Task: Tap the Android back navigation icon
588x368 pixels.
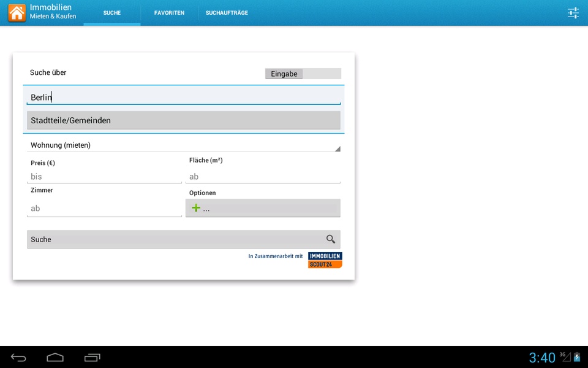Action: [x=18, y=358]
